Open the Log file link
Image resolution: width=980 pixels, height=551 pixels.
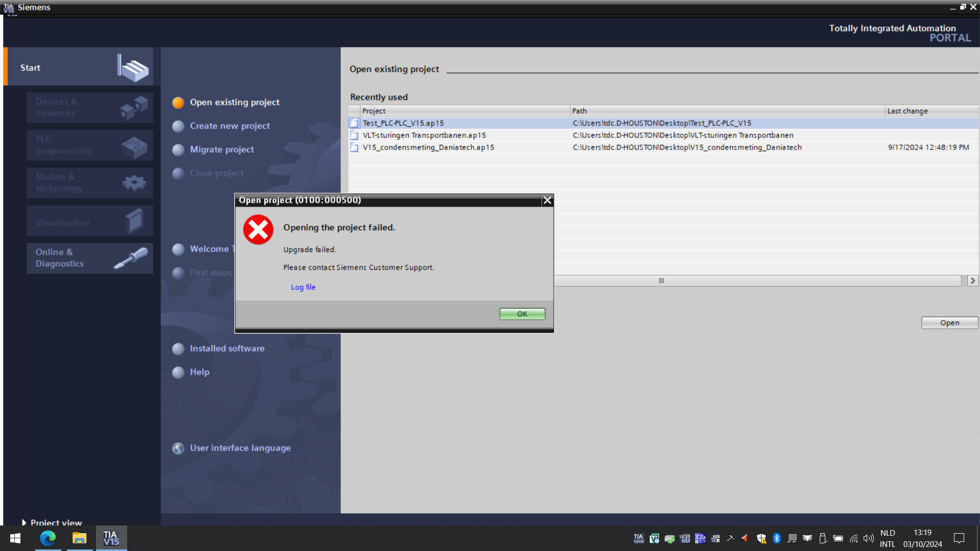click(303, 287)
